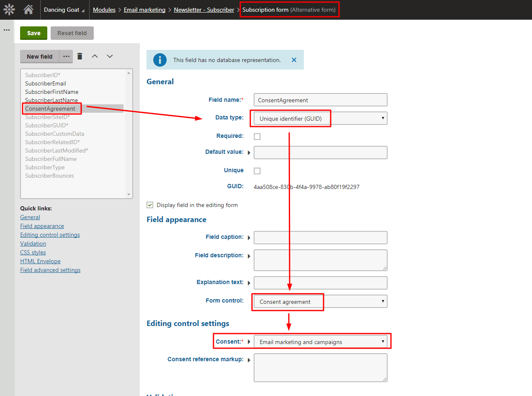Expand the Field caption macro arrow

[249, 238]
